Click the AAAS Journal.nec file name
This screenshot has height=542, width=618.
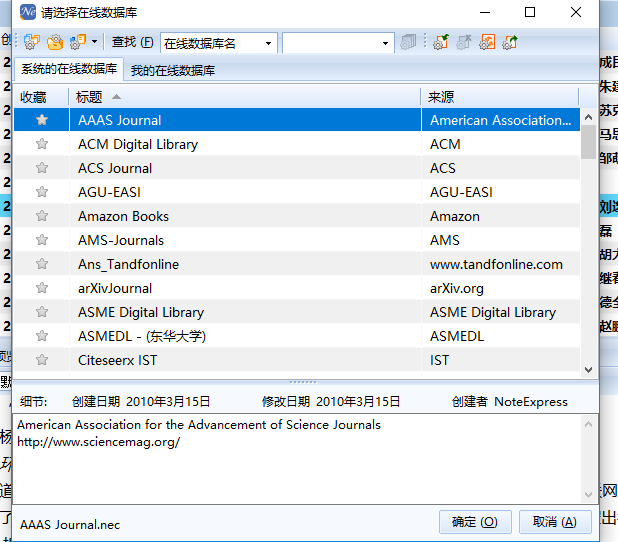click(x=70, y=525)
